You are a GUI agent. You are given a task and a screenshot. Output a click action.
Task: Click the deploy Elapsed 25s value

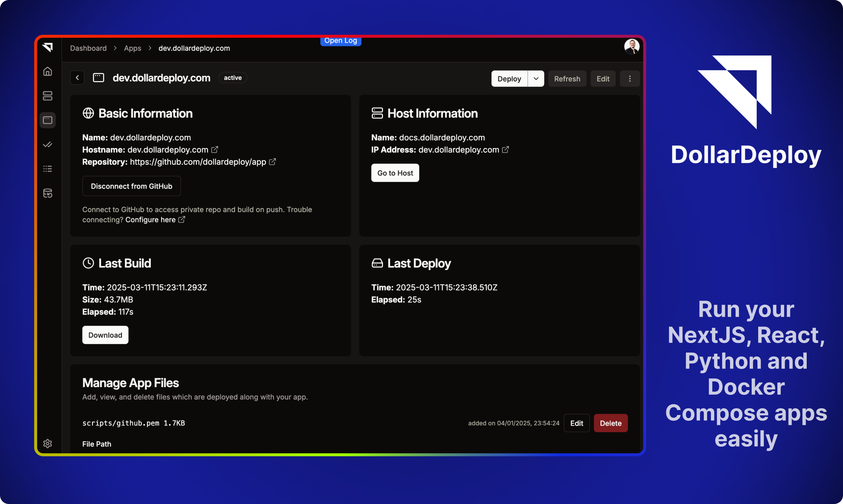(414, 299)
